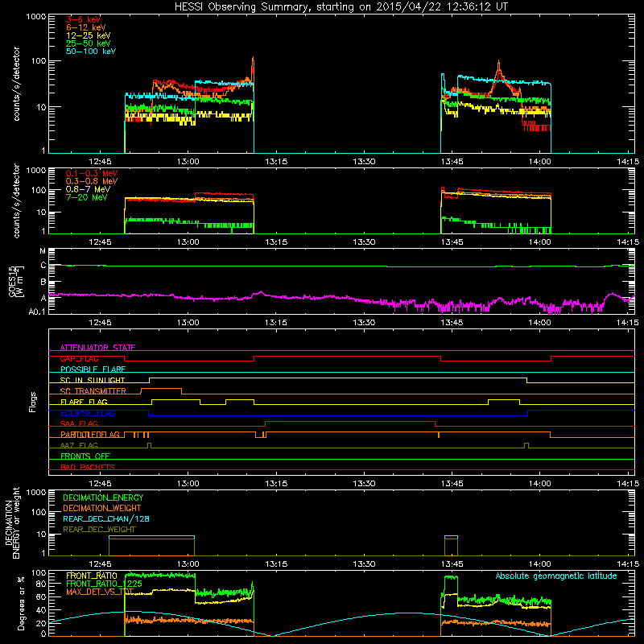Click the A0.1 level label on GOES axis
644x644 pixels.
click(37, 312)
